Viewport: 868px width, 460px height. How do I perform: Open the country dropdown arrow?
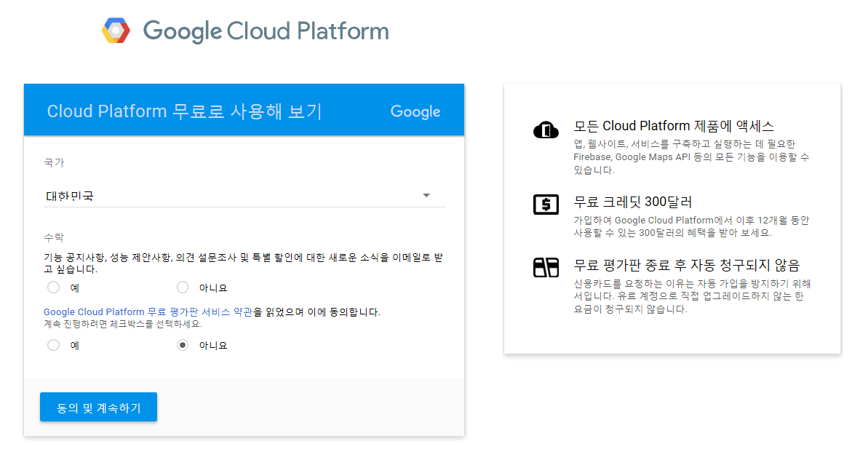click(426, 195)
